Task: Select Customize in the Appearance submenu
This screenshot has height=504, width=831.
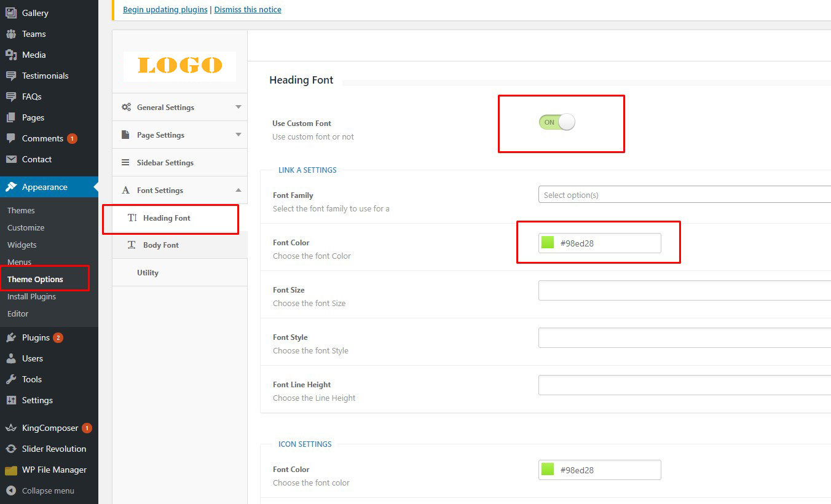Action: 26,227
